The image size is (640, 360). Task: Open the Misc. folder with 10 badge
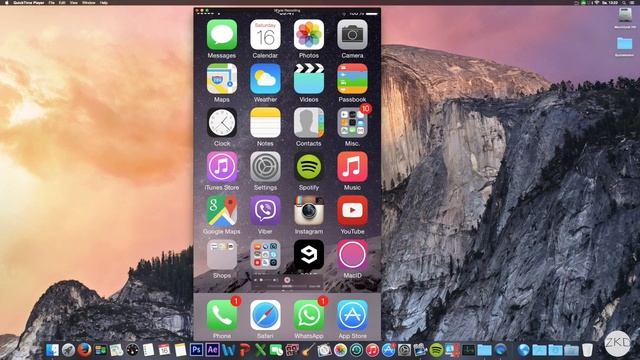[352, 123]
